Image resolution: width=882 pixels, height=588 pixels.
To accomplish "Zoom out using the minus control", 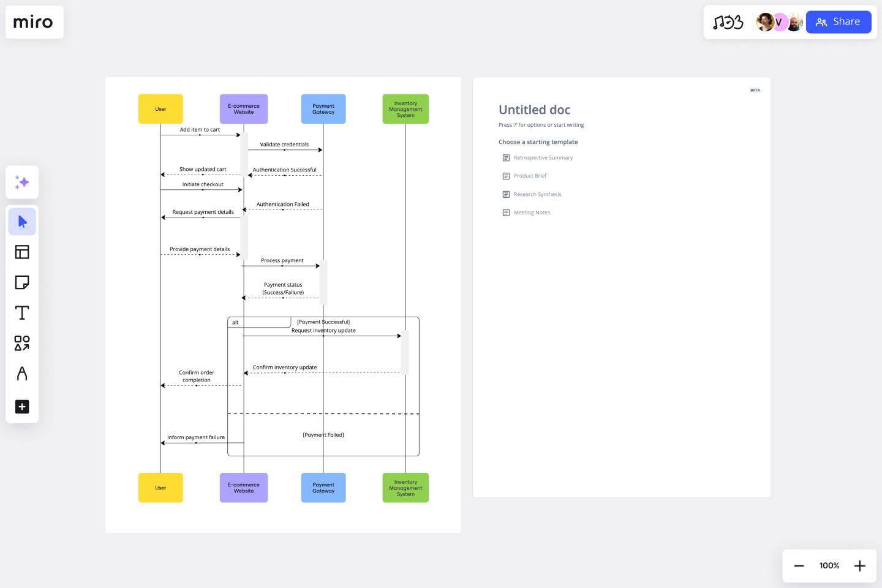I will tap(799, 565).
